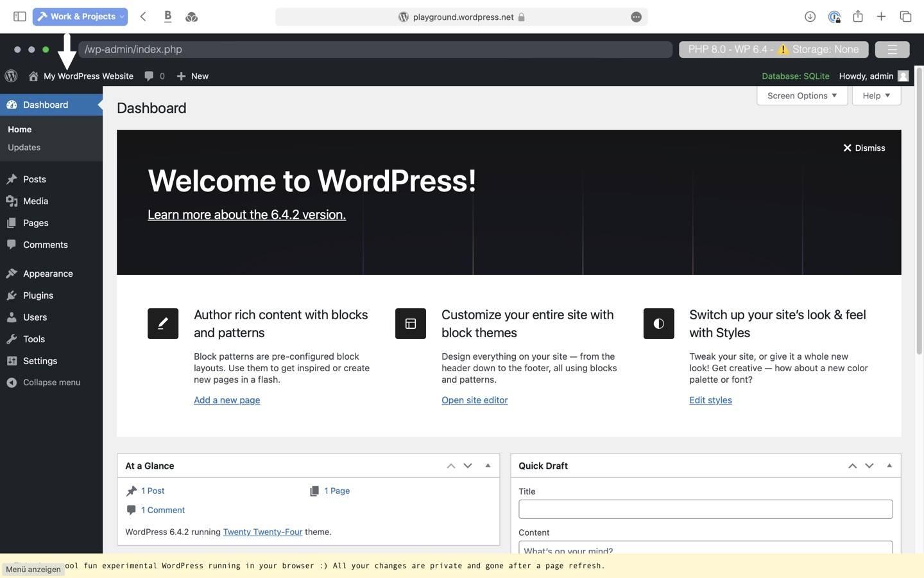Open the comments bubble in the admin bar
The height and width of the screenshot is (578, 924).
coord(154,76)
